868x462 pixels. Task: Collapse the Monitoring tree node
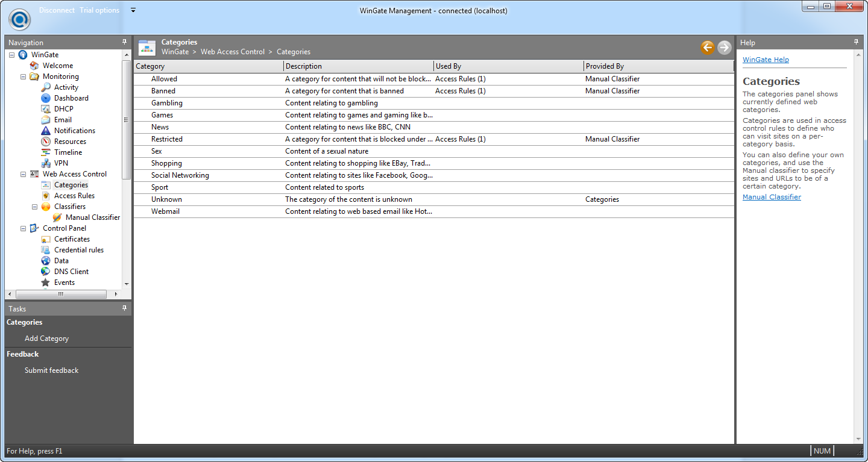[x=24, y=76]
